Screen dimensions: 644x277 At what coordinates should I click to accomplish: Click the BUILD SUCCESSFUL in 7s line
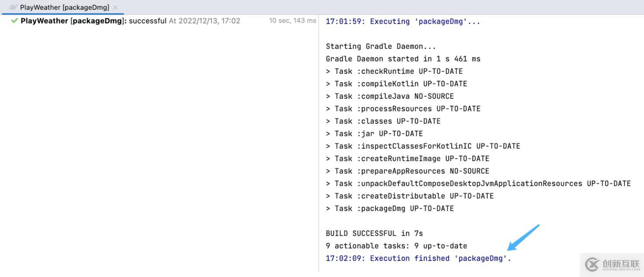click(374, 233)
